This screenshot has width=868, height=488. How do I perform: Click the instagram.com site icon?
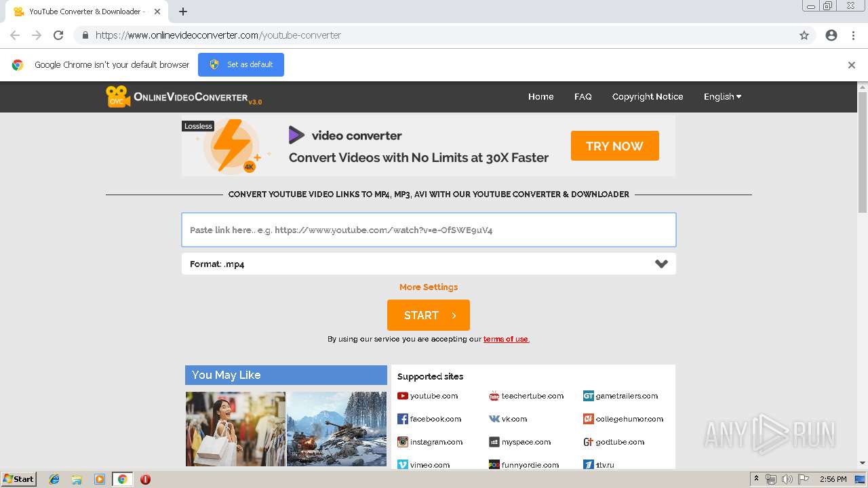tap(403, 442)
